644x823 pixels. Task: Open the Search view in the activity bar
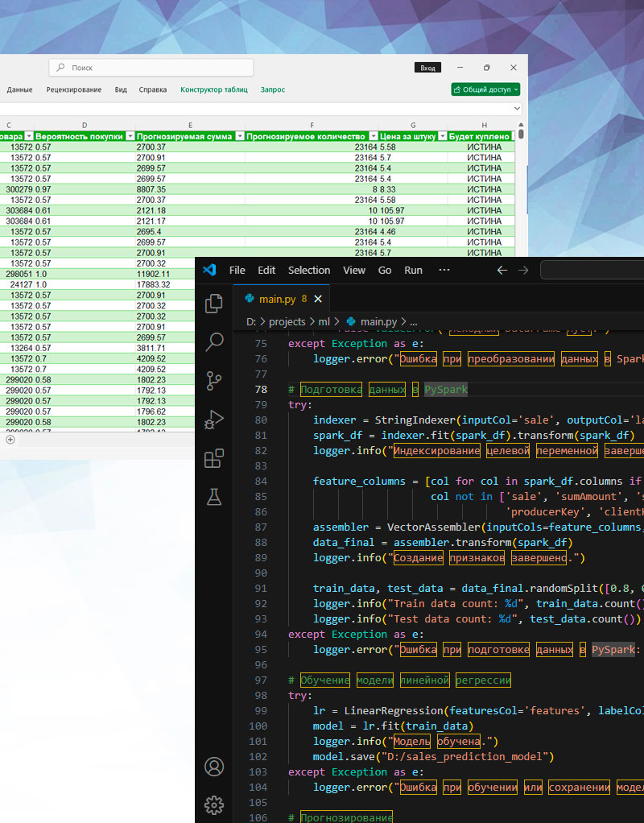click(x=213, y=341)
